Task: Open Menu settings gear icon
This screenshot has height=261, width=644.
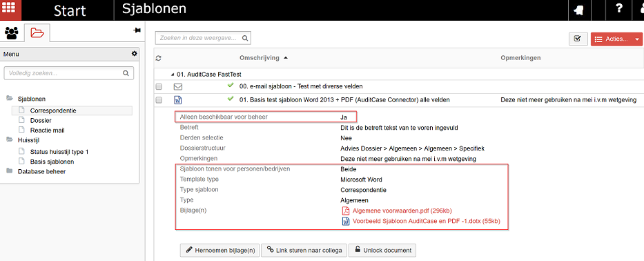Action: (x=134, y=54)
